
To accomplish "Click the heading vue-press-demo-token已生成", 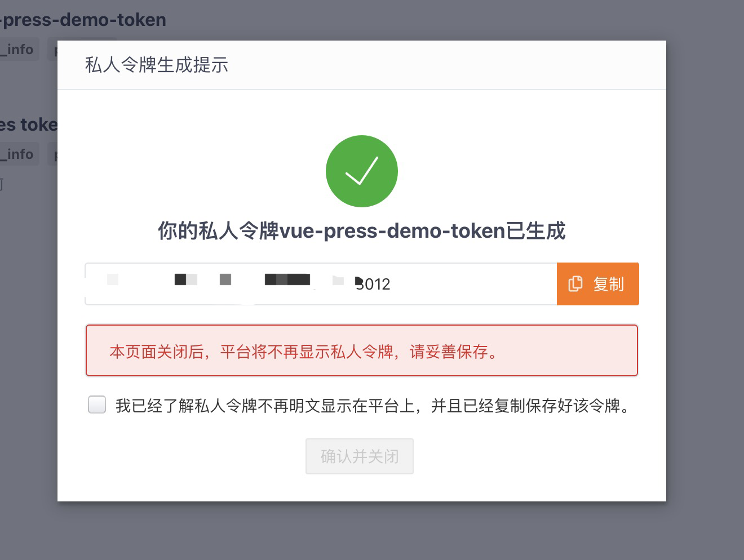I will pyautogui.click(x=362, y=230).
